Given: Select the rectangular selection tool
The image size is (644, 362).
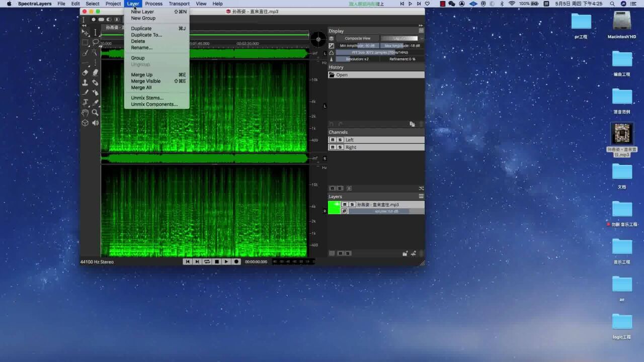Looking at the screenshot, I should click(x=85, y=43).
